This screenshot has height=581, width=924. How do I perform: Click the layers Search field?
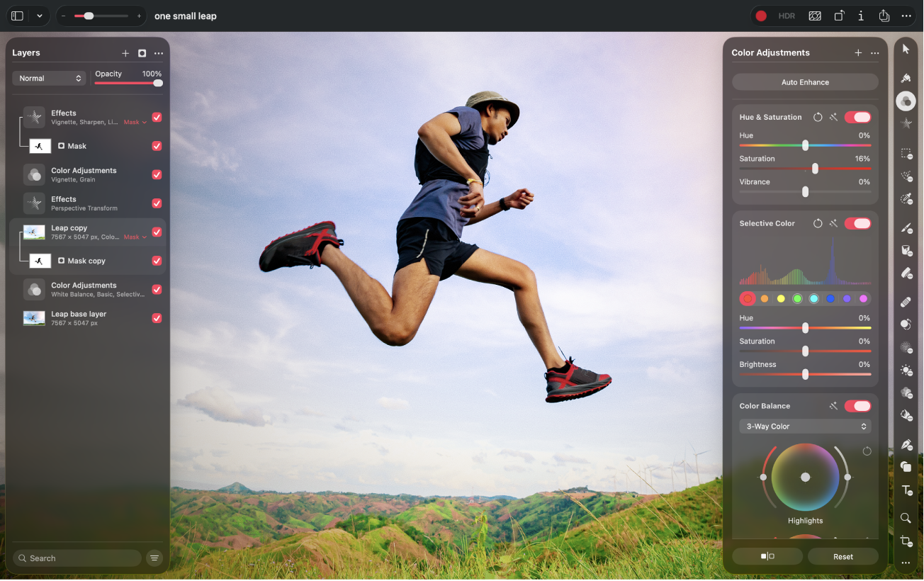tap(77, 558)
